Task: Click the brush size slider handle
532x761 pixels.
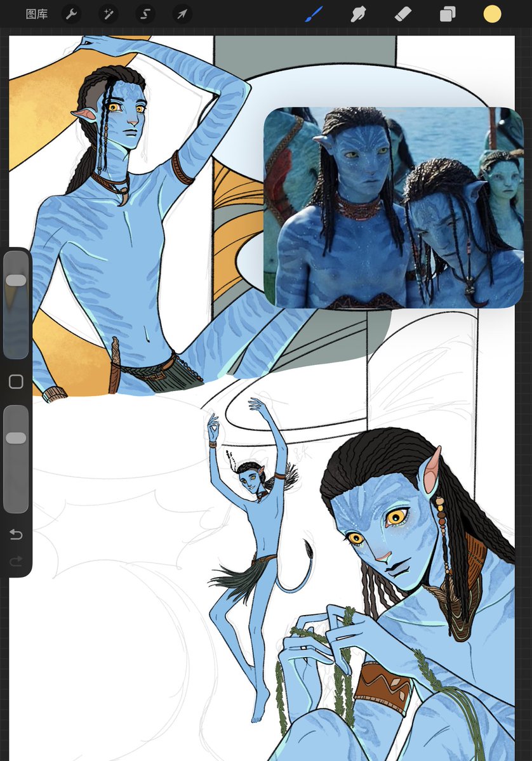Action: (x=16, y=280)
